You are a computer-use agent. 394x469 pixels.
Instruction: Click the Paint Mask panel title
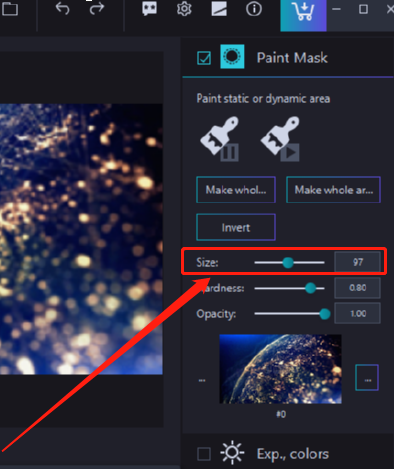click(x=292, y=58)
